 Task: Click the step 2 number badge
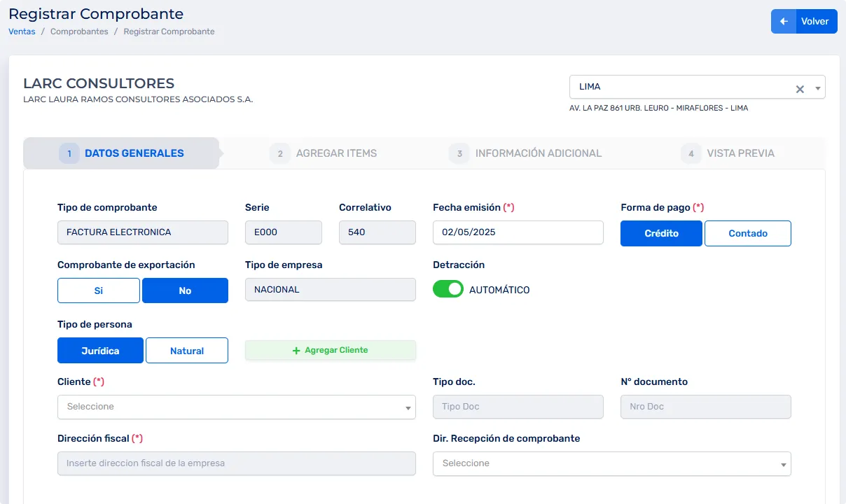tap(279, 153)
